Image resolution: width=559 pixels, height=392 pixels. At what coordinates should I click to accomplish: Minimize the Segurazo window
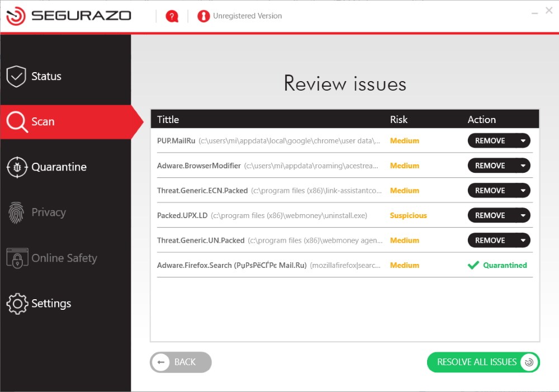[534, 13]
